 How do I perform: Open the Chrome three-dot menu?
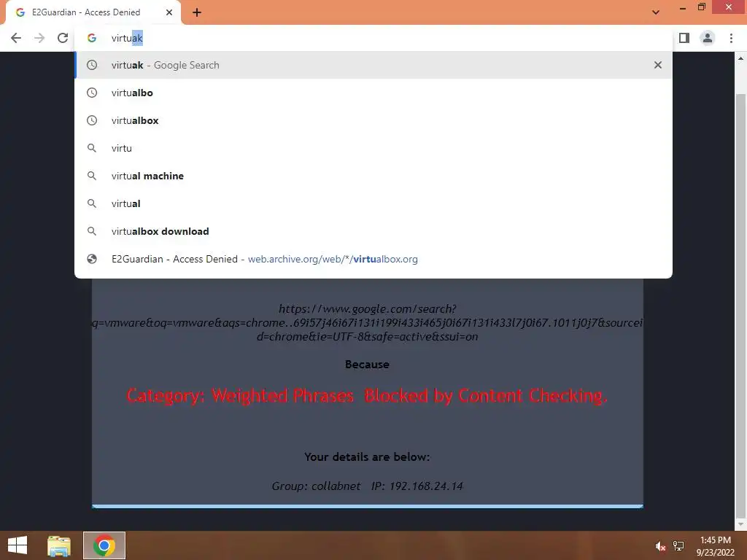point(731,38)
